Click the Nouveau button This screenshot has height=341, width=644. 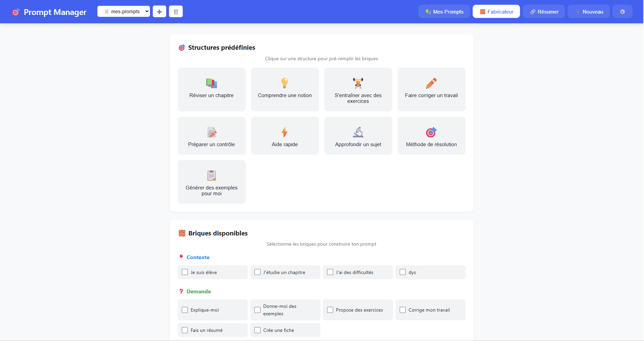pos(588,11)
